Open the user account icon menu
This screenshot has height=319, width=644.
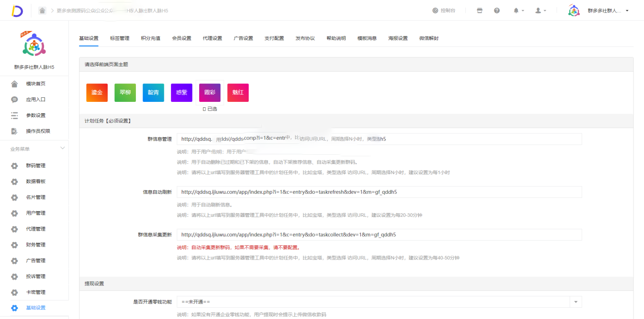coord(538,10)
